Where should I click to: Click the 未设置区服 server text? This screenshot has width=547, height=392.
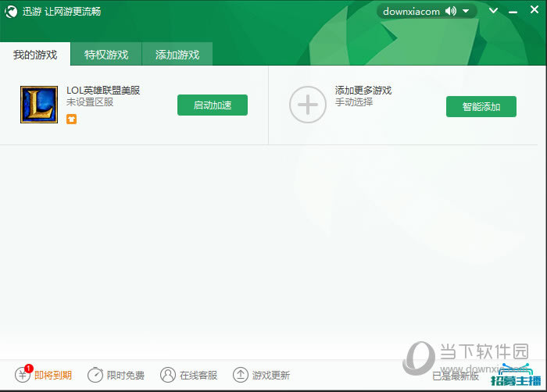[90, 102]
